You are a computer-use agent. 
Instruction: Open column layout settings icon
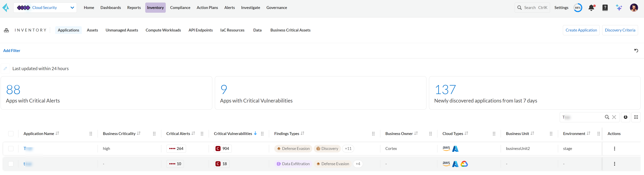click(x=636, y=117)
